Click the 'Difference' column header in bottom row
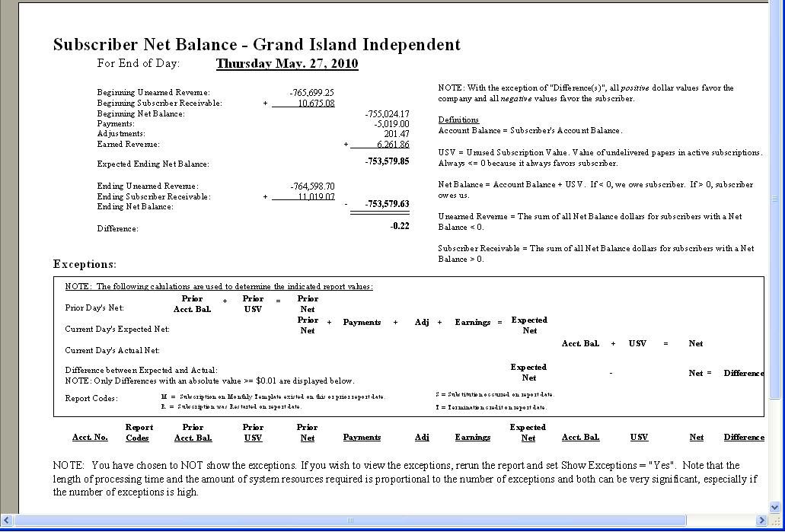The width and height of the screenshot is (785, 532). coord(743,438)
